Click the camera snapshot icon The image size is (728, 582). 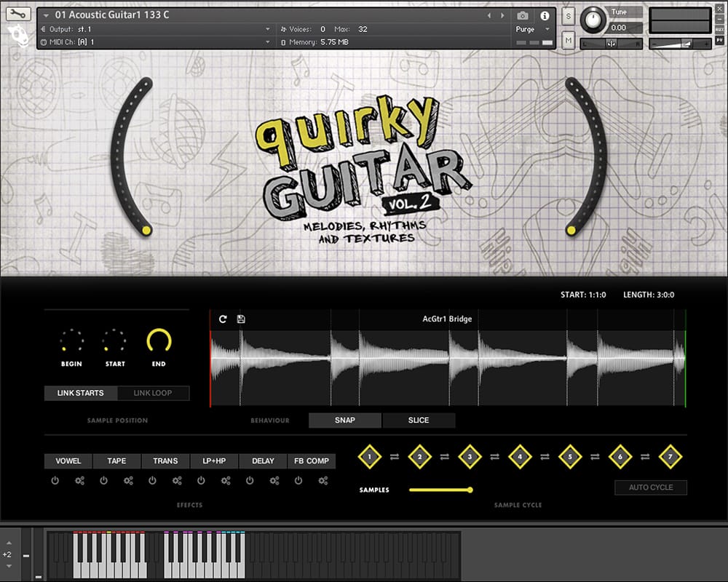pyautogui.click(x=522, y=15)
